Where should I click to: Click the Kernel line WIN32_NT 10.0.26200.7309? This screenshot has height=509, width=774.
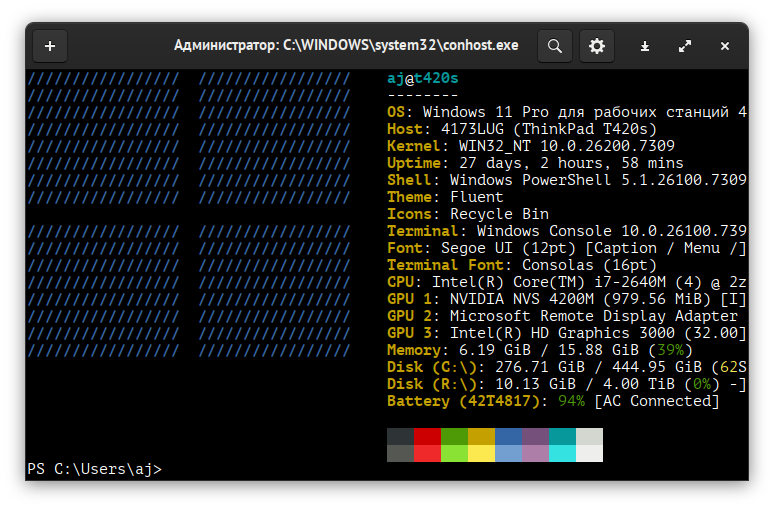pos(531,146)
